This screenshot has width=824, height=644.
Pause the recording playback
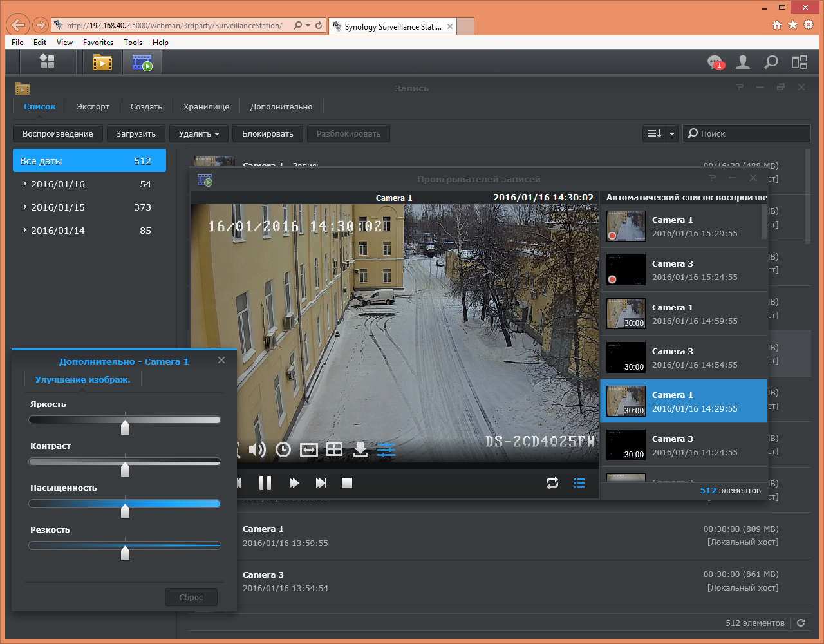coord(265,483)
